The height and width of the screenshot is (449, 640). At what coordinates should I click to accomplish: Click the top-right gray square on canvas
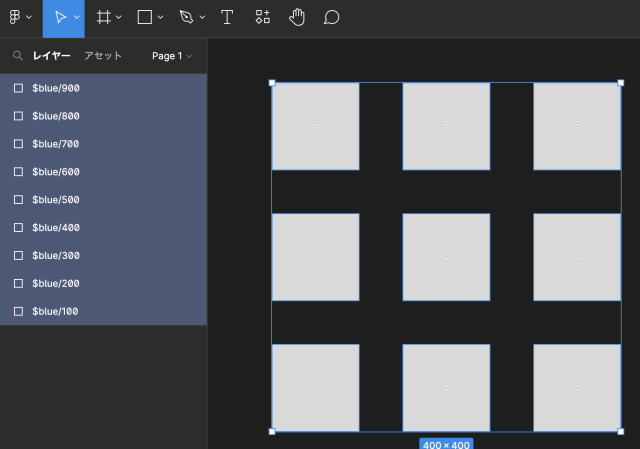coord(577,127)
